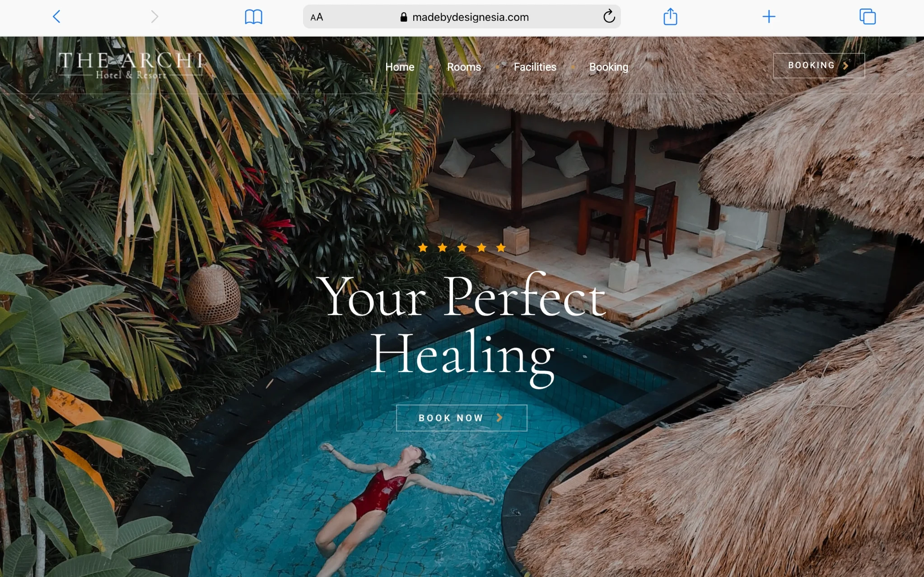The image size is (924, 577).
Task: Click the first gold rating star
Action: (423, 247)
